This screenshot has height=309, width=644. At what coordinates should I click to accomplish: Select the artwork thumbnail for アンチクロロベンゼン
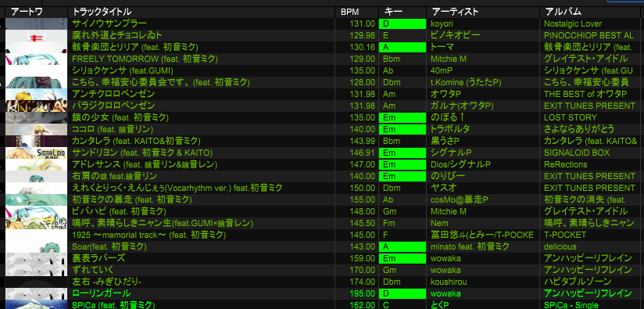tap(36, 94)
